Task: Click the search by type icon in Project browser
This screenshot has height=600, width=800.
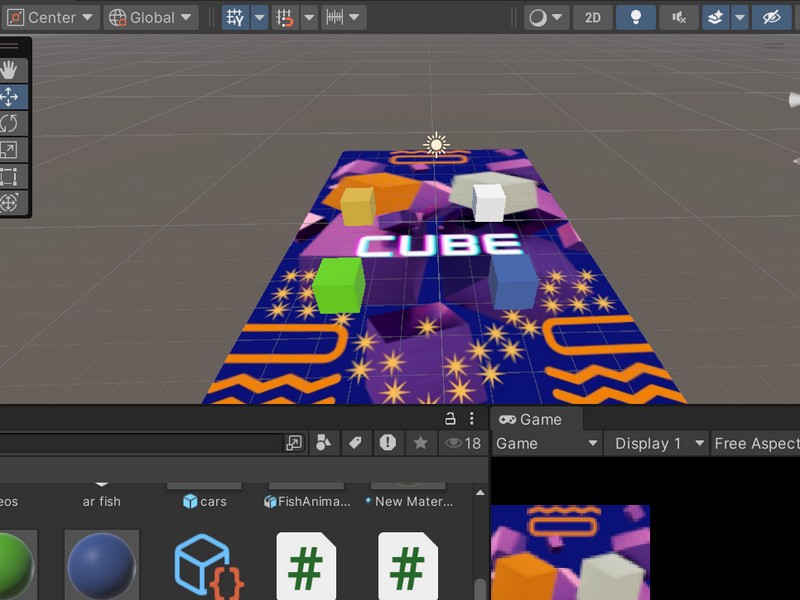Action: 325,443
